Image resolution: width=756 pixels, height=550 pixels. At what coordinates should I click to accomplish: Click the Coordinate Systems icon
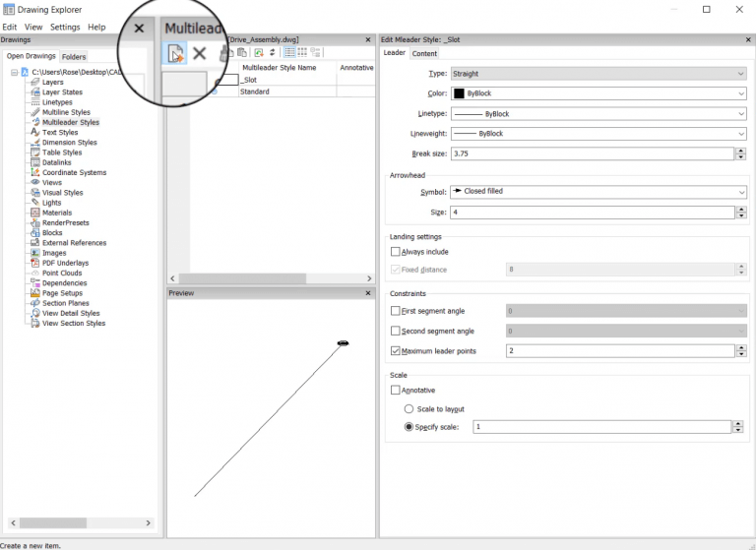point(35,172)
